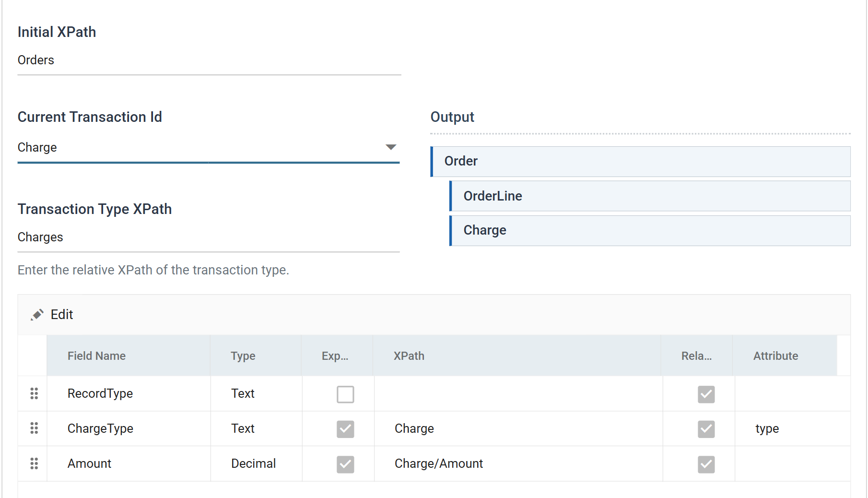868x498 pixels.
Task: Select the RecordType field name cell
Action: coord(129,393)
